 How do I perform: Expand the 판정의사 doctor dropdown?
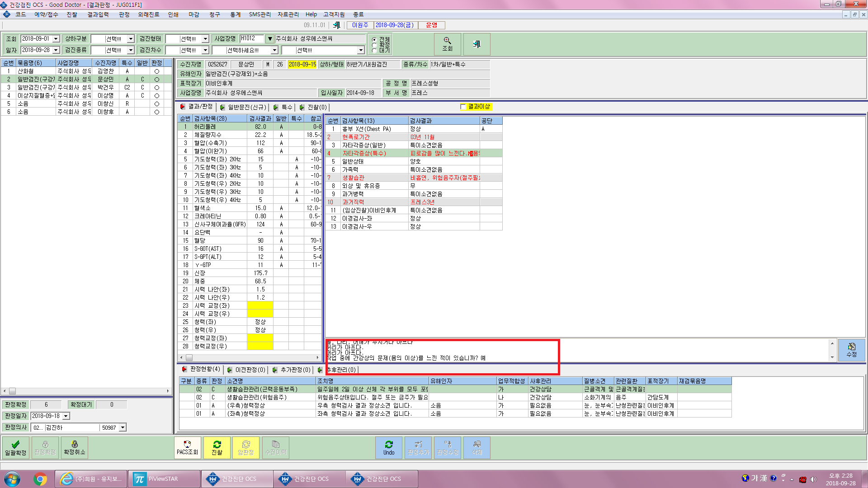tap(123, 427)
